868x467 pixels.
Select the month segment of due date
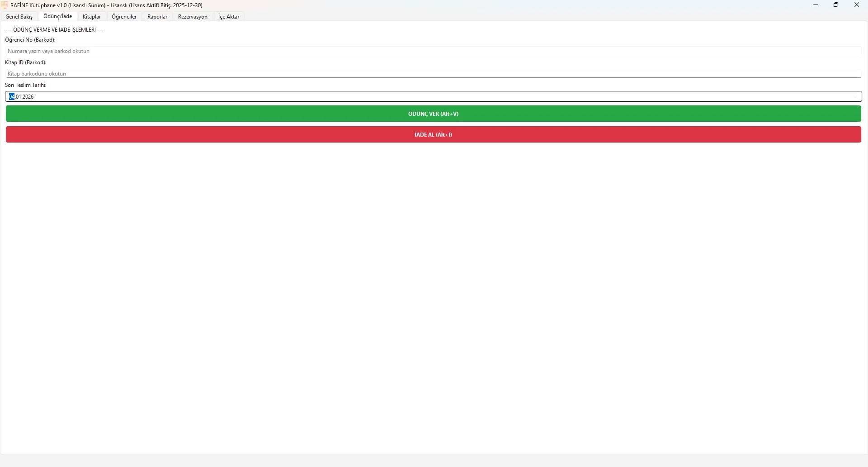19,97
